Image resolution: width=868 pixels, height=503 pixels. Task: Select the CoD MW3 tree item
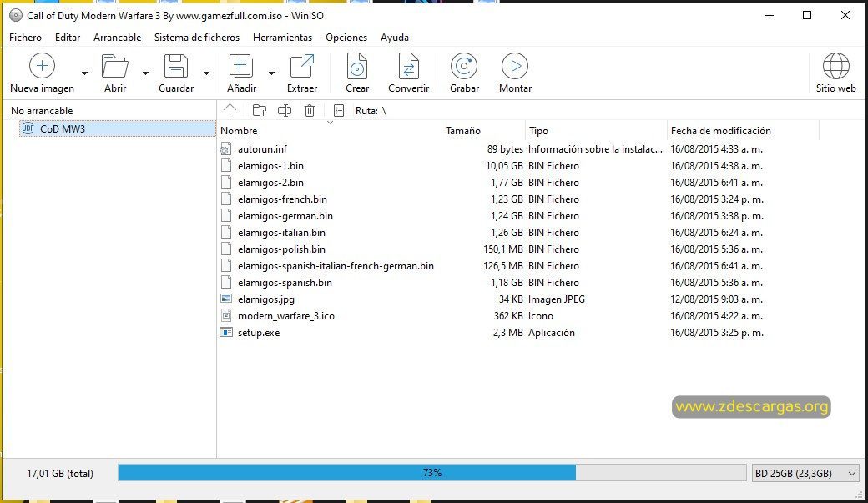pos(118,129)
